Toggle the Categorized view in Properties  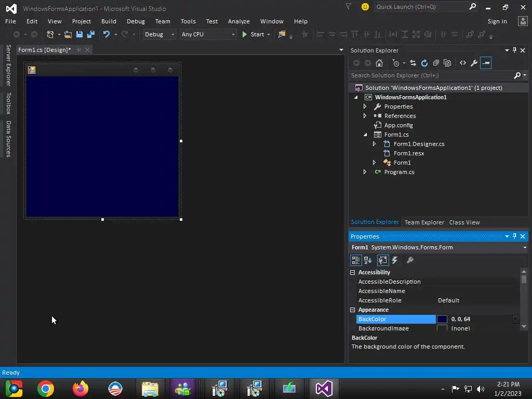(x=355, y=260)
